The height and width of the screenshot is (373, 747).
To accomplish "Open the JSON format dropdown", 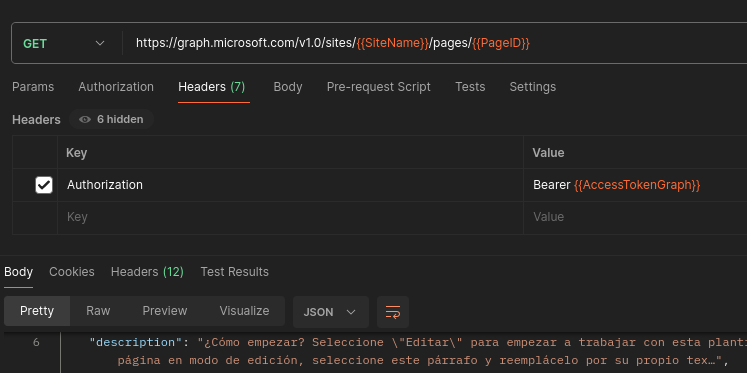I will click(331, 312).
